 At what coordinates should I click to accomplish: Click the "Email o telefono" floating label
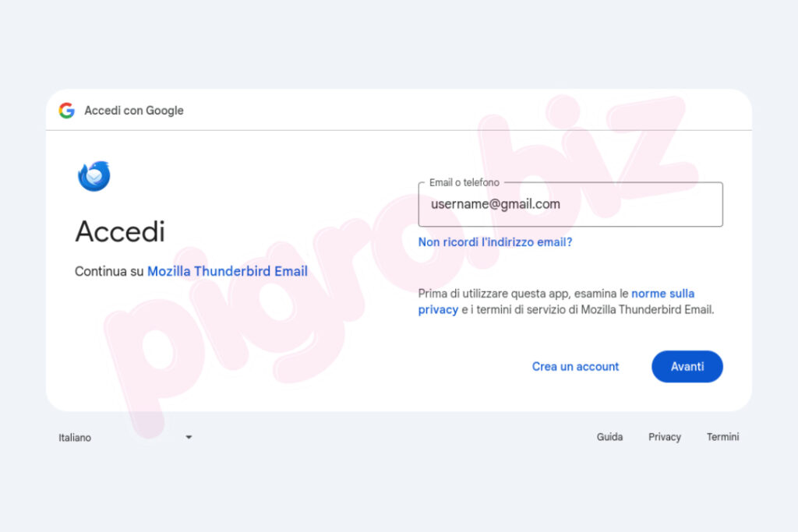[x=464, y=182]
